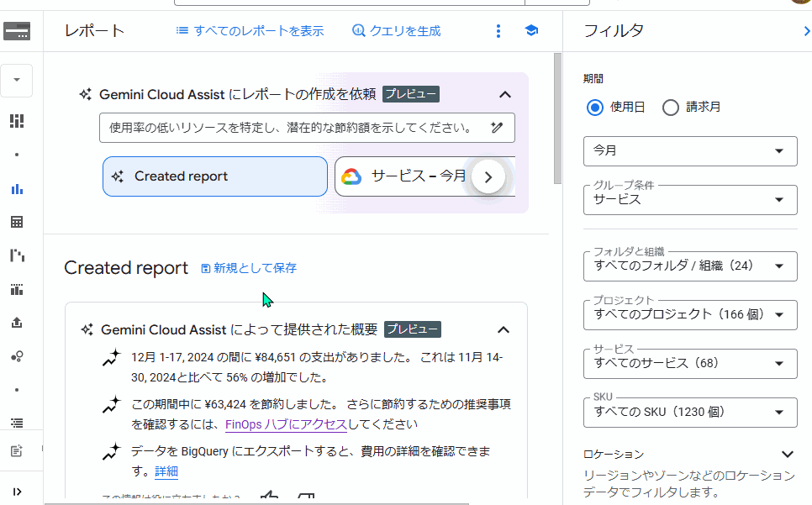Click the credit card billing icon at top left
Screen dimensions: 812x505
[17, 32]
